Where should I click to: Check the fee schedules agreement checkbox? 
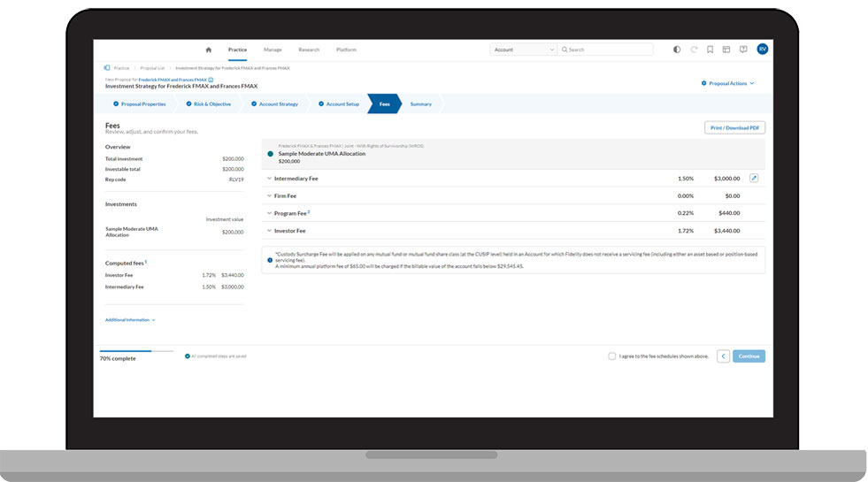tap(612, 356)
